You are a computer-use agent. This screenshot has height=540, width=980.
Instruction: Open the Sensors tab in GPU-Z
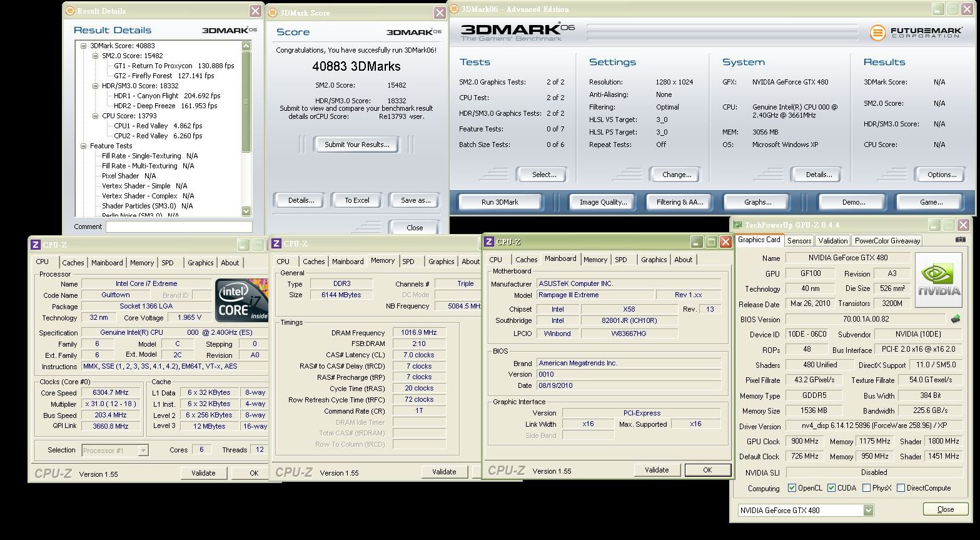click(799, 240)
